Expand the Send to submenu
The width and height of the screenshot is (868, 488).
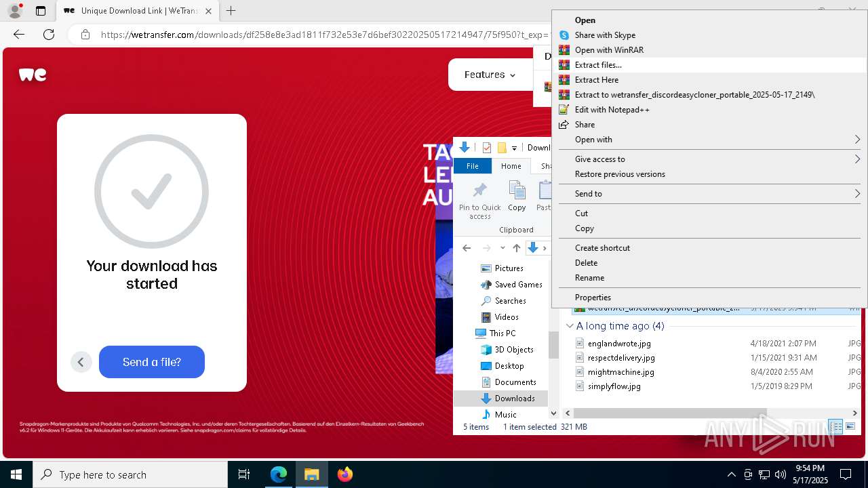(709, 194)
